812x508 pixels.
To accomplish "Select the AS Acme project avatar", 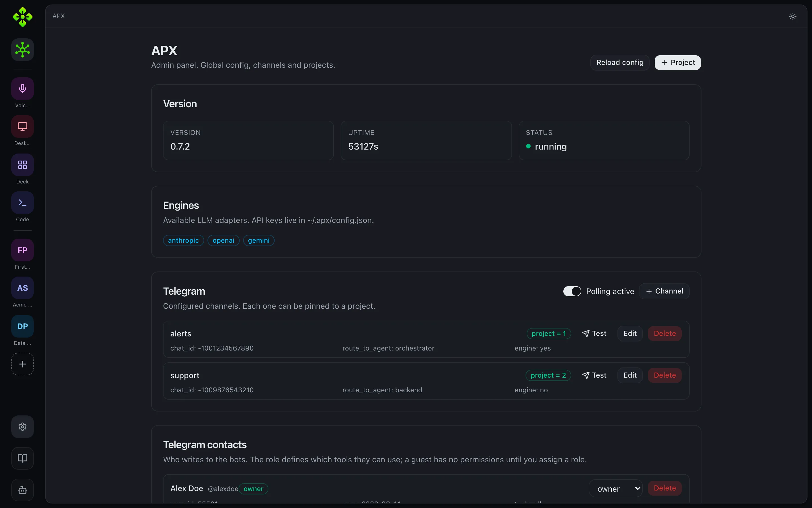I will 23,288.
